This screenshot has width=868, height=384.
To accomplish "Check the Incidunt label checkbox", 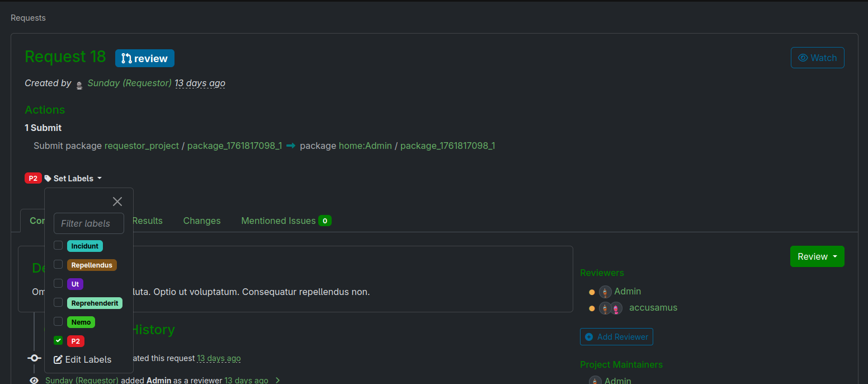I will (58, 245).
